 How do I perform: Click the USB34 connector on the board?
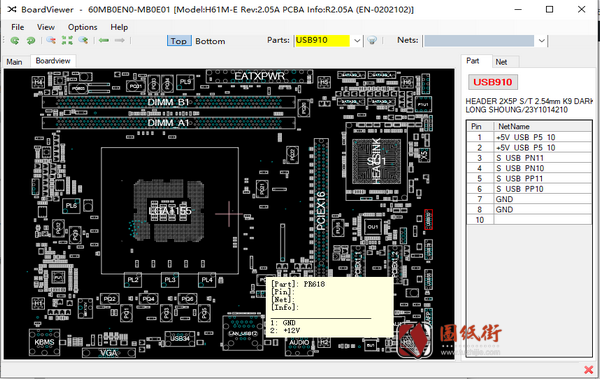[180, 338]
